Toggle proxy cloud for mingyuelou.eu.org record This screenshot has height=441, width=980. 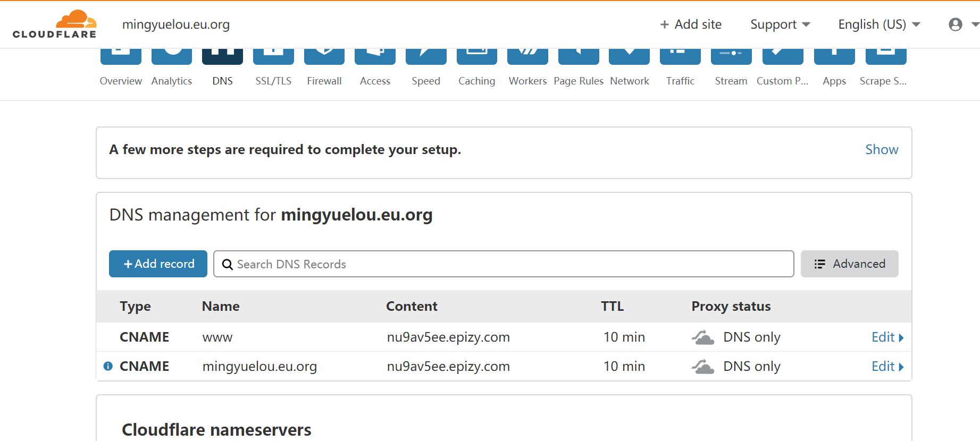pos(703,367)
